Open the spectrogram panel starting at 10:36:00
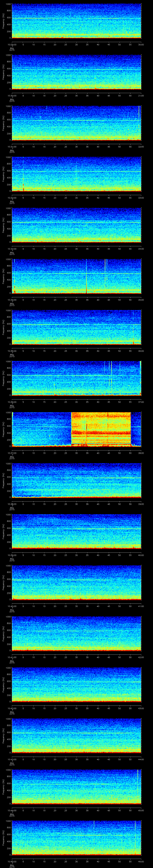153x868 pixels. point(76,378)
